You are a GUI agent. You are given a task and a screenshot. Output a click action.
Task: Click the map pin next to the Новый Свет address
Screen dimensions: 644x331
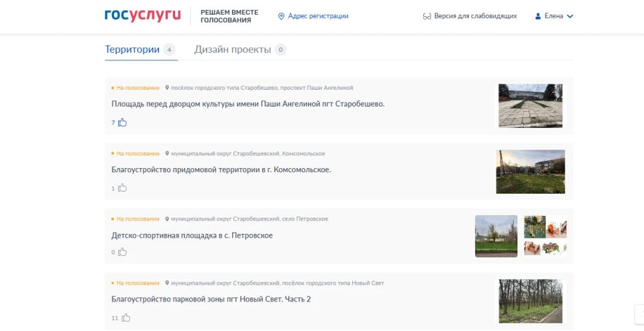pos(167,283)
